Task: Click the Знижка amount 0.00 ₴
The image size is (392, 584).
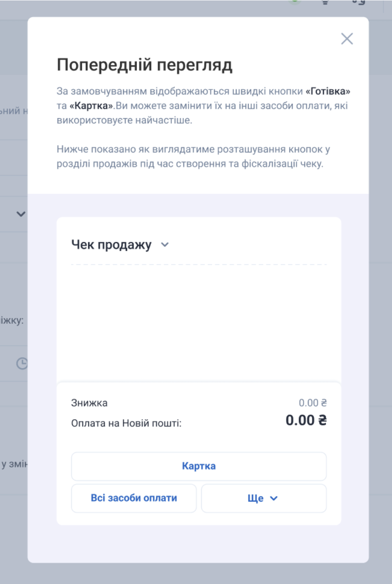Action: pos(313,403)
